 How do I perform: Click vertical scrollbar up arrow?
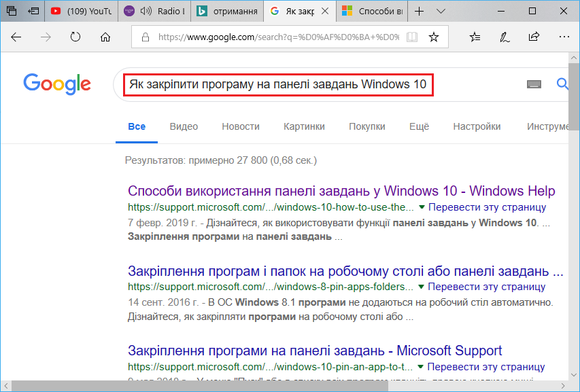click(x=574, y=58)
